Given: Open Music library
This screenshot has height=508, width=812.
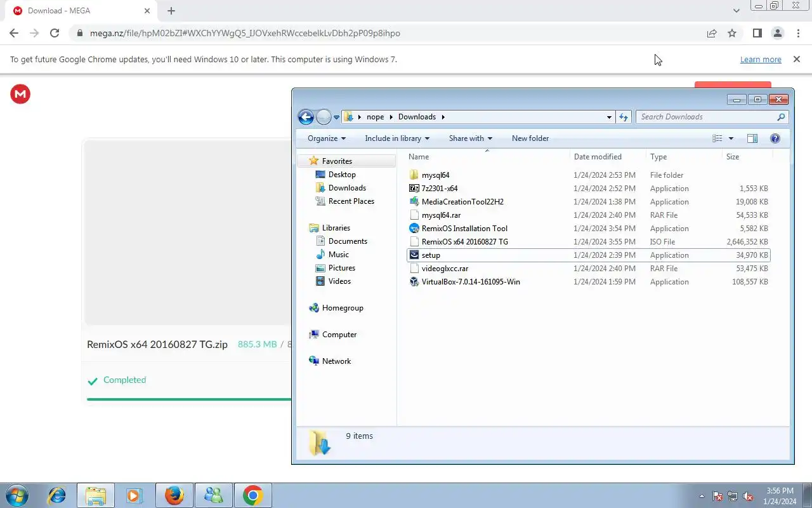Looking at the screenshot, I should [x=338, y=255].
